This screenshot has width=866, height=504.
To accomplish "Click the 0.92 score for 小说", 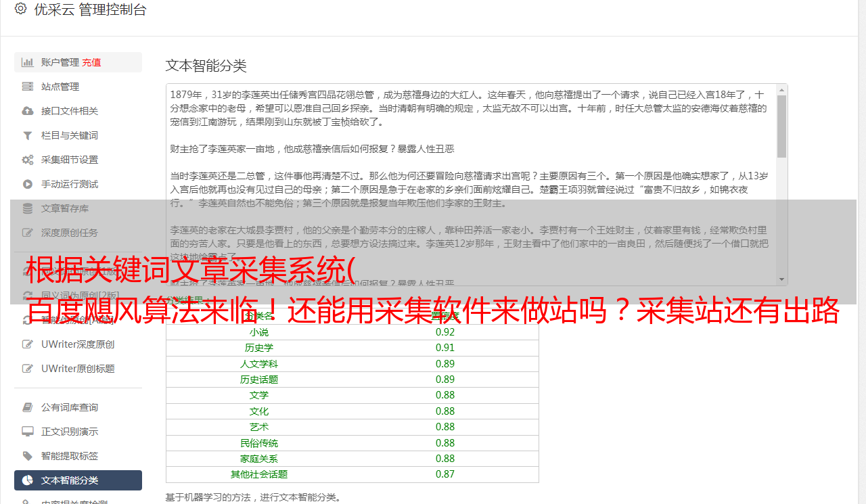I will click(445, 332).
